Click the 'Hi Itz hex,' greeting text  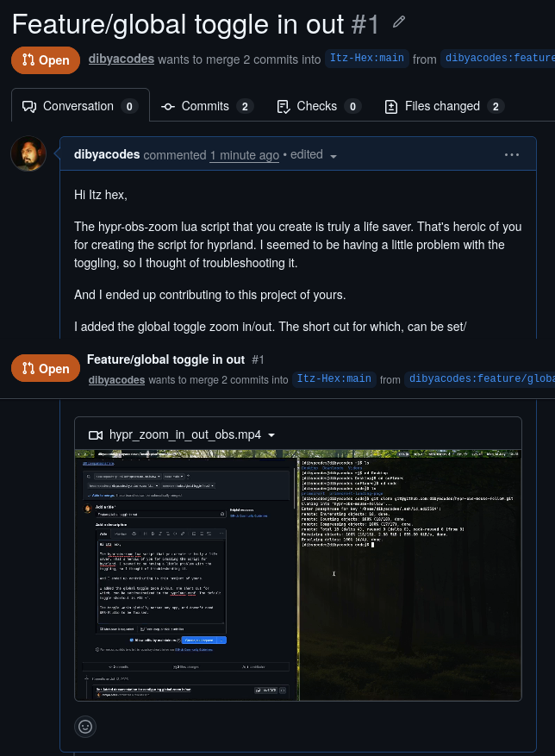coord(101,195)
